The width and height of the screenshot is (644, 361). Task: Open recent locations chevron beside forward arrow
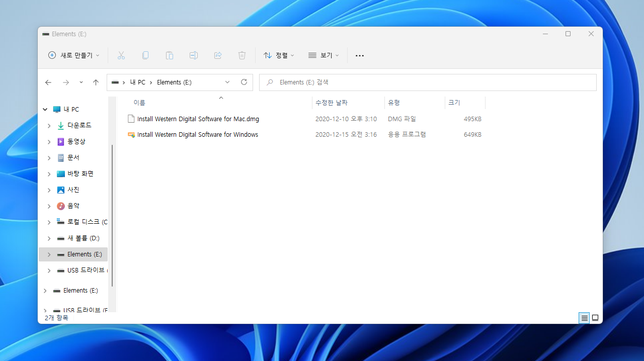81,82
